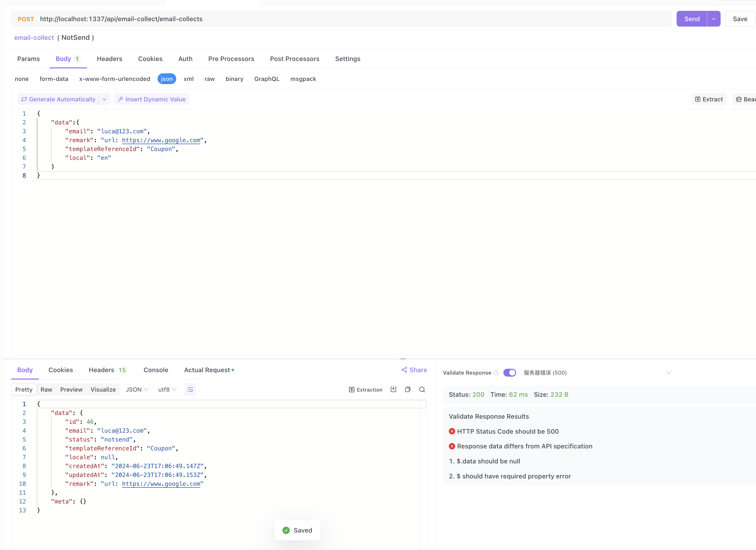Select the json body type
The height and width of the screenshot is (550, 756).
click(x=167, y=79)
